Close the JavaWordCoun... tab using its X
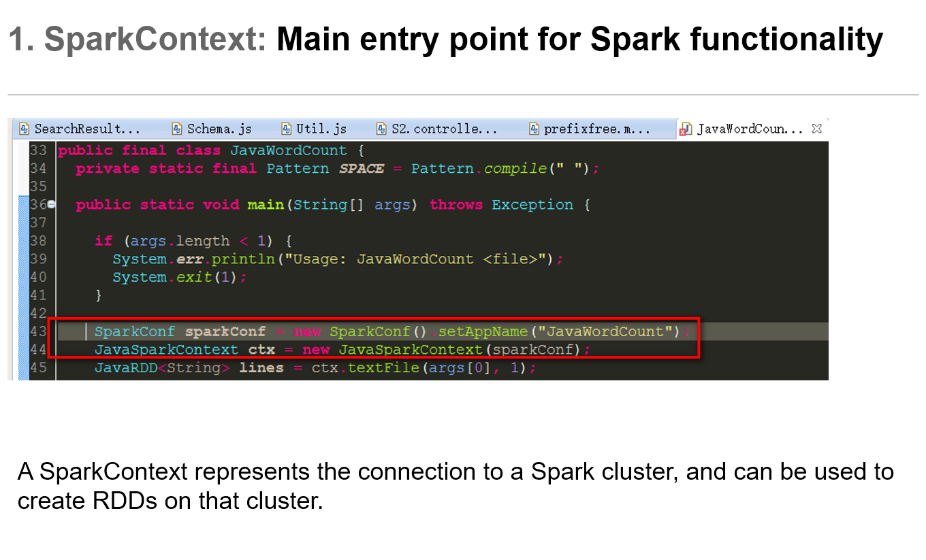Viewport: 926px width, 560px height. (x=817, y=129)
